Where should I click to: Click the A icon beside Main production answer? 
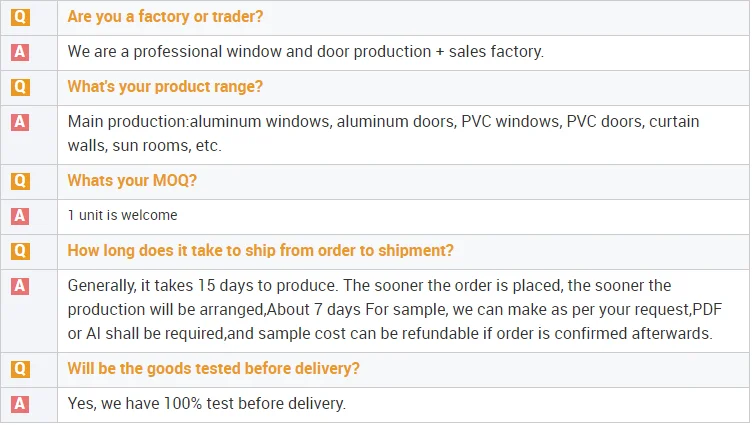[x=20, y=122]
